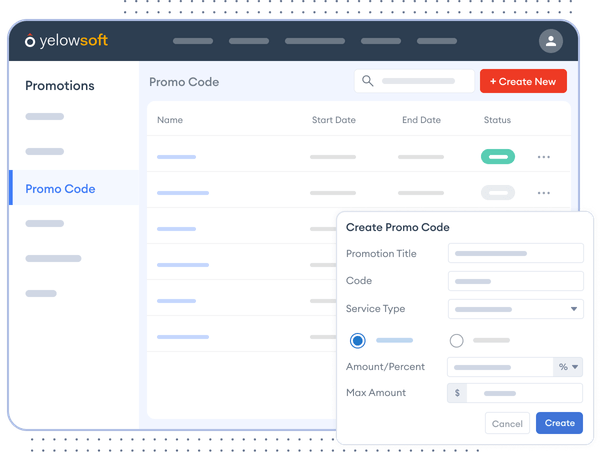Focus the Promotion Title input field

pos(516,253)
